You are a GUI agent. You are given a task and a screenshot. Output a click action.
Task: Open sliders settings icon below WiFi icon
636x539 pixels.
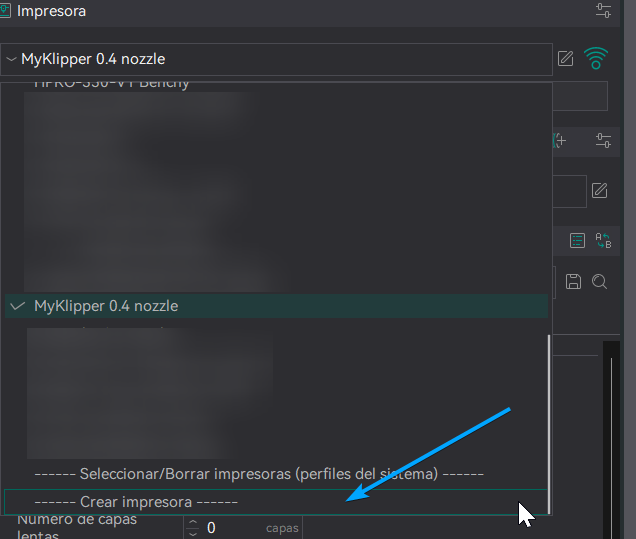click(602, 141)
